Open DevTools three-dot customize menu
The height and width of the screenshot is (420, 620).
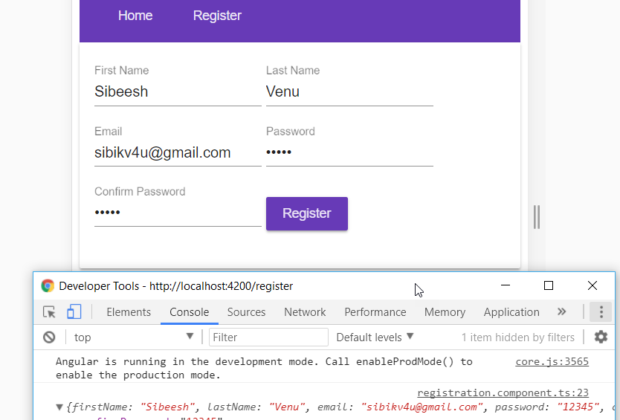click(601, 312)
